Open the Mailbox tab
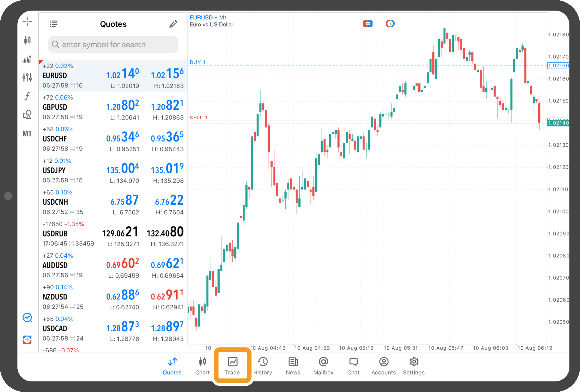Image resolution: width=580 pixels, height=392 pixels. tap(323, 366)
